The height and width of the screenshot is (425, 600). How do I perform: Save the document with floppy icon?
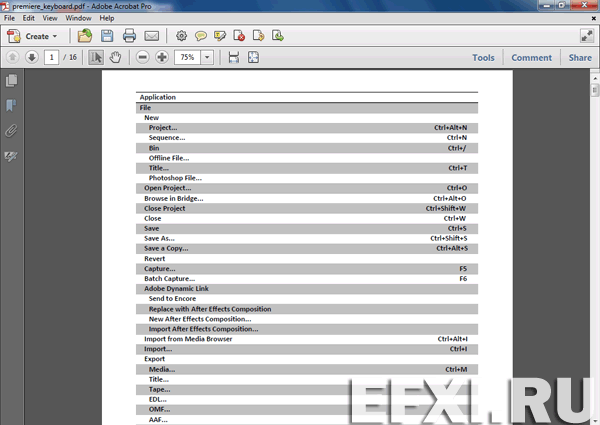(107, 36)
